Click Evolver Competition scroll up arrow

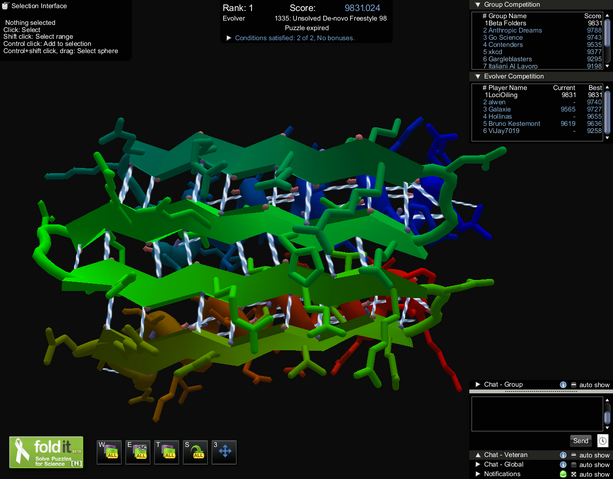coord(607,87)
